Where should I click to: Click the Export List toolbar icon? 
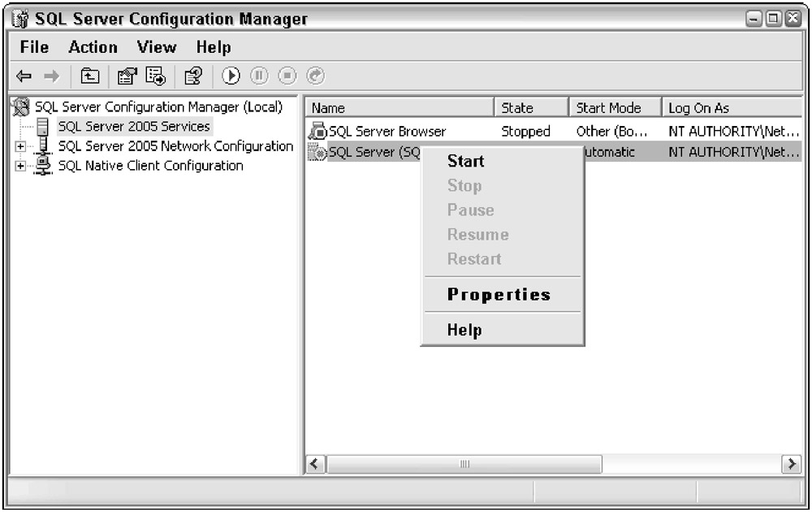pos(157,76)
